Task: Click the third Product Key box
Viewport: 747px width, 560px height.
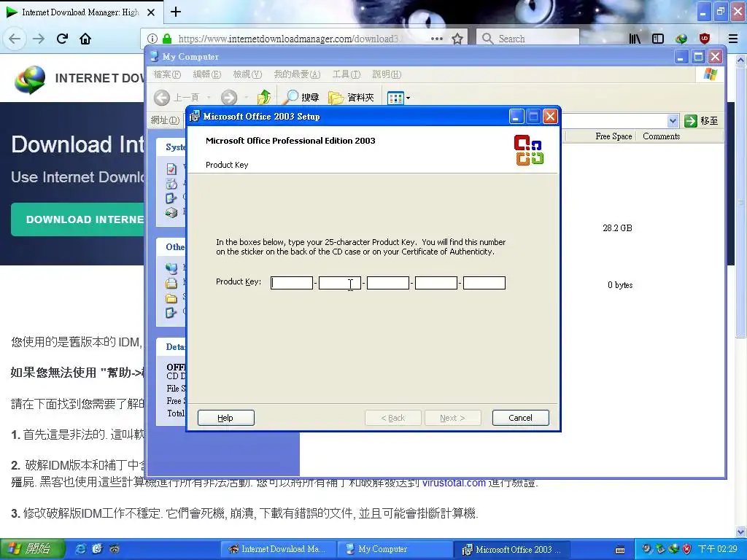Action: click(388, 283)
